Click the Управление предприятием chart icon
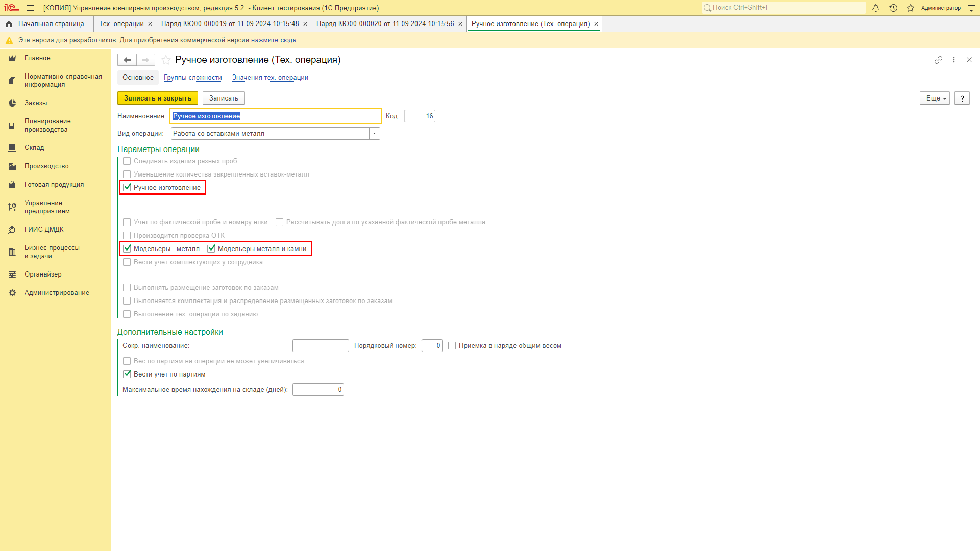The height and width of the screenshot is (551, 980). click(12, 207)
